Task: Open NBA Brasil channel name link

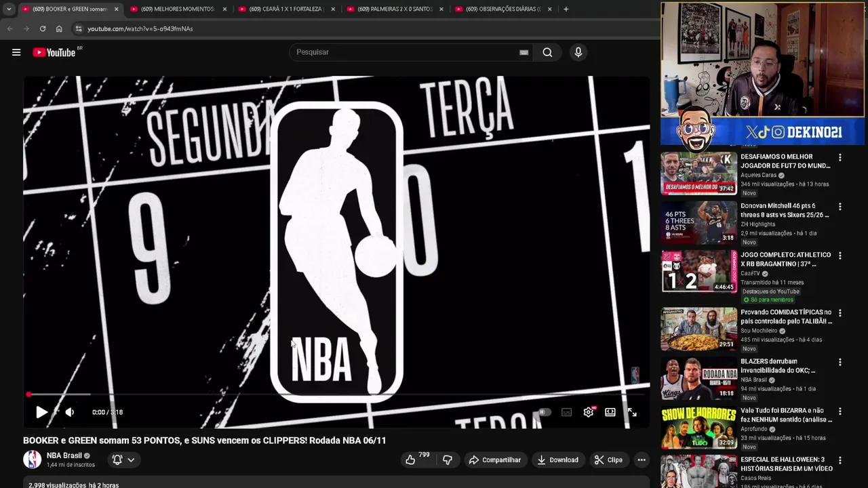Action: pos(64,455)
